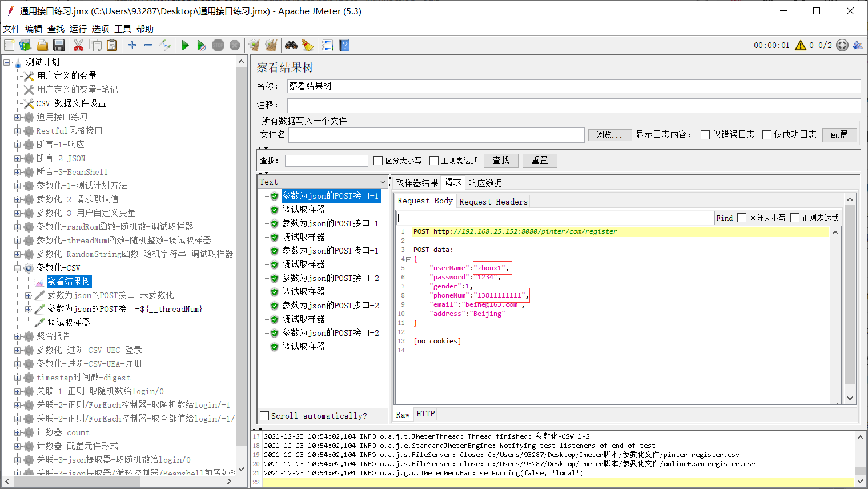The height and width of the screenshot is (489, 868).
Task: Switch to the 响应数据 tab
Action: 485,183
